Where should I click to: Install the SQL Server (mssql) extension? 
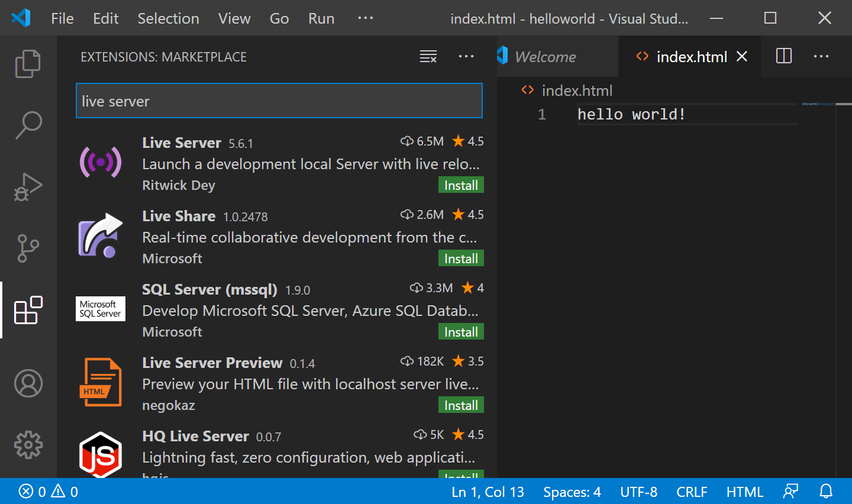click(x=461, y=331)
